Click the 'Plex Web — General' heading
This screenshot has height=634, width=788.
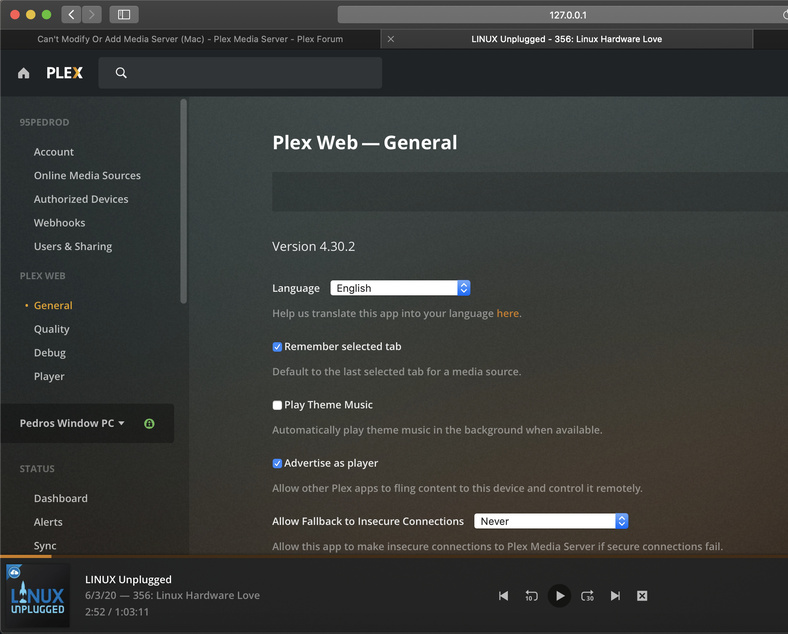coord(365,143)
